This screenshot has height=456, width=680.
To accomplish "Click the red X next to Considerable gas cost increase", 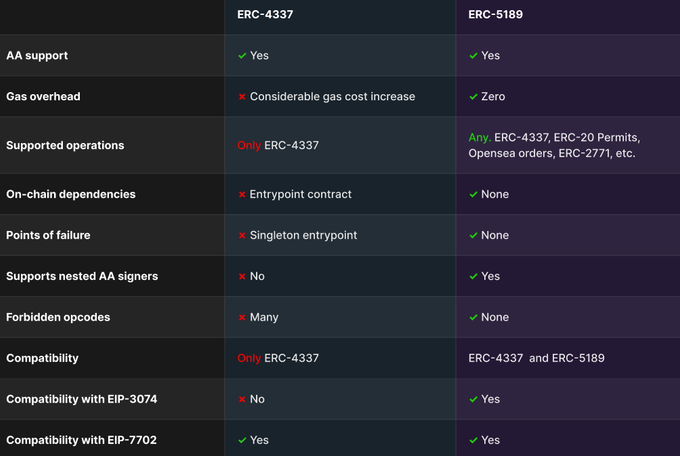I will [242, 97].
